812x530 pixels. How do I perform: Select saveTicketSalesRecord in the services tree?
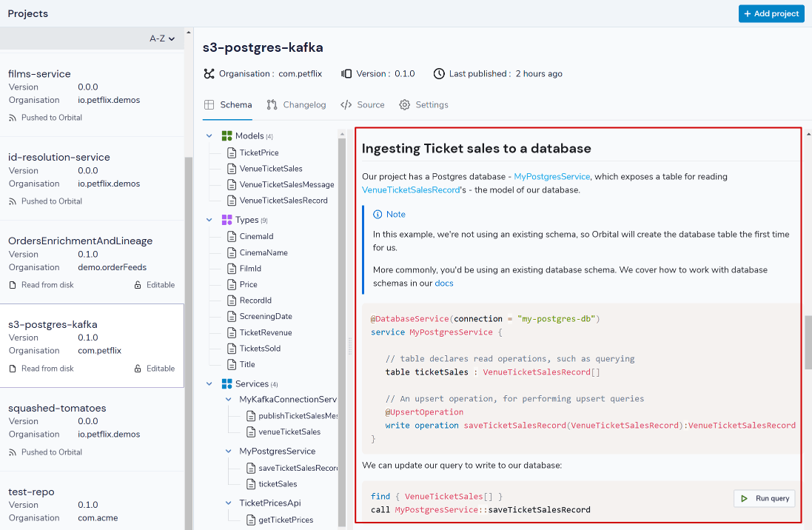(292, 469)
